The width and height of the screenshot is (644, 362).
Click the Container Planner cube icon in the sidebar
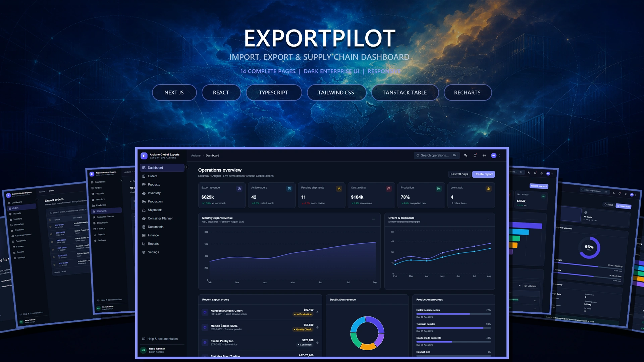click(x=144, y=219)
